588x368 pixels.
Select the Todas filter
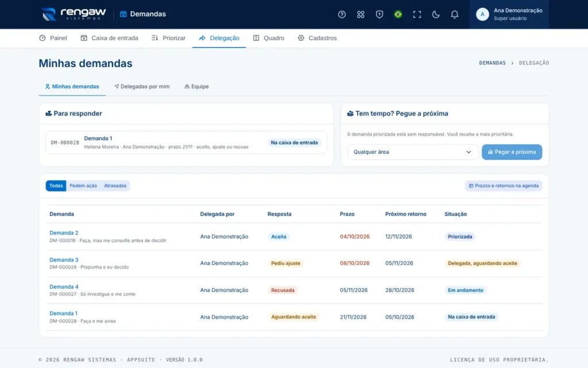pyautogui.click(x=56, y=186)
